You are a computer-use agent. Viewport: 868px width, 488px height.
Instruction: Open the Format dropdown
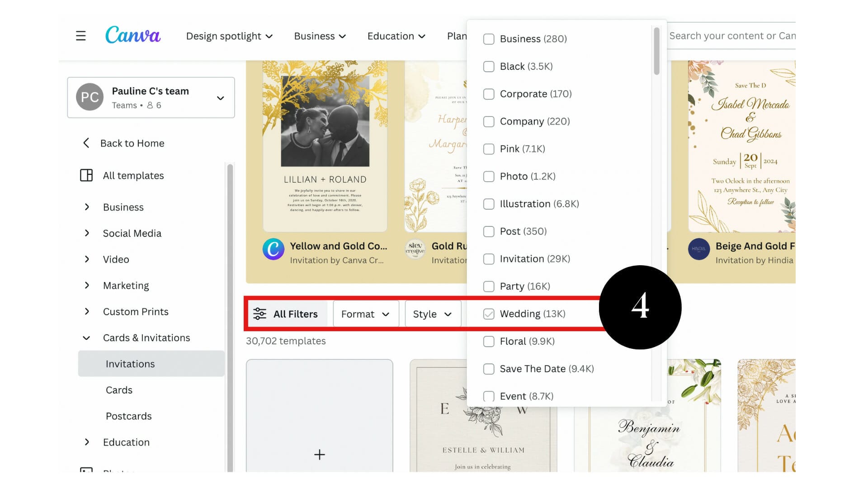[x=366, y=314]
